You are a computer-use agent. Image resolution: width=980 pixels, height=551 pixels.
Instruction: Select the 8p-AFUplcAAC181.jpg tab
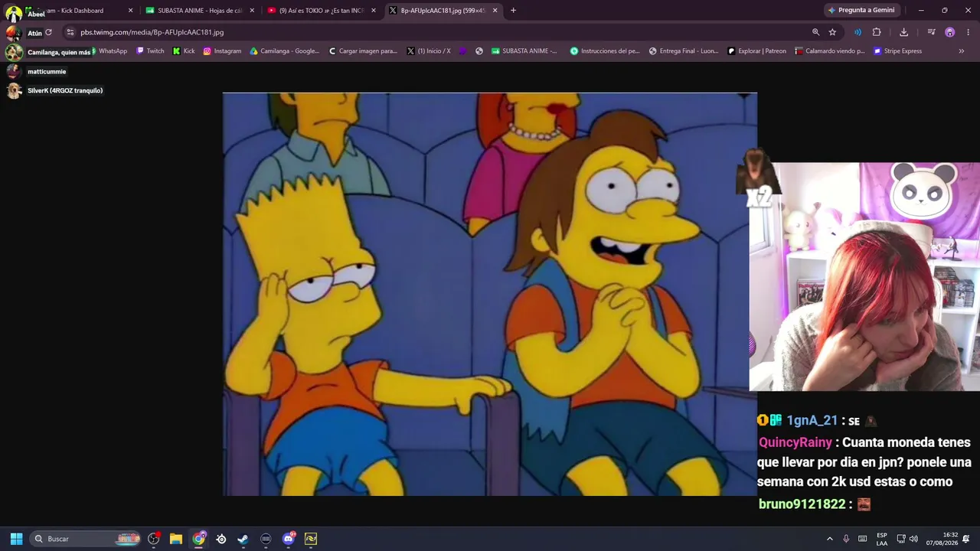click(443, 11)
